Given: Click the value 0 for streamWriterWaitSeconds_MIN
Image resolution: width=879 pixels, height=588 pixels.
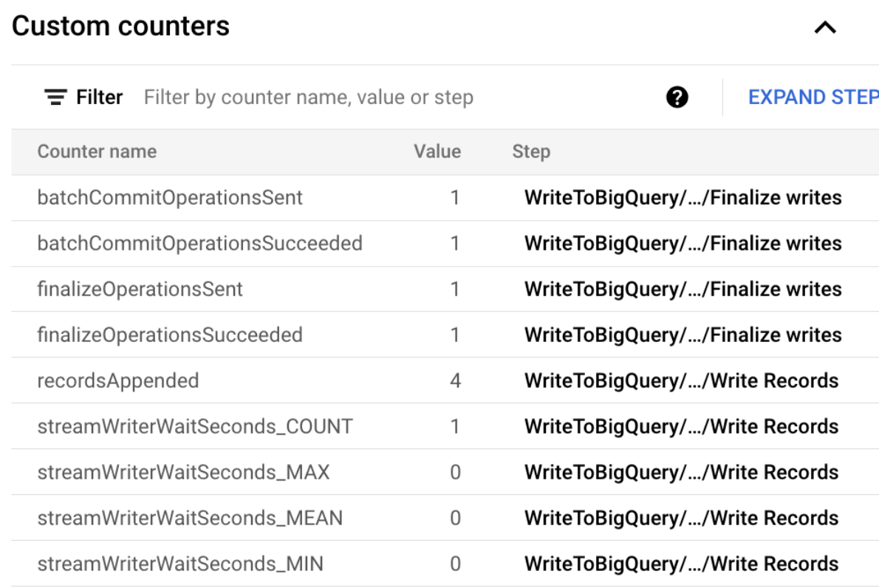Looking at the screenshot, I should [x=455, y=564].
